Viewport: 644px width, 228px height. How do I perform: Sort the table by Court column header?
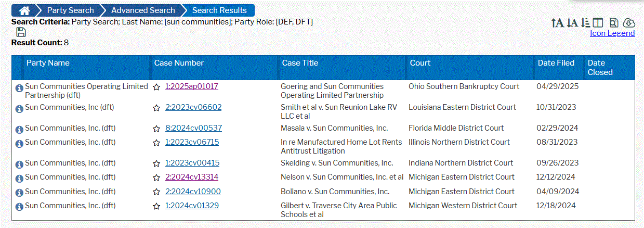[420, 63]
